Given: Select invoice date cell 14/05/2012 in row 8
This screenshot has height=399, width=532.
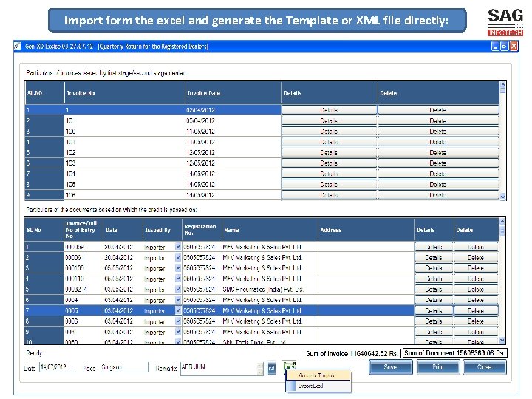Looking at the screenshot, I should pos(233,185).
